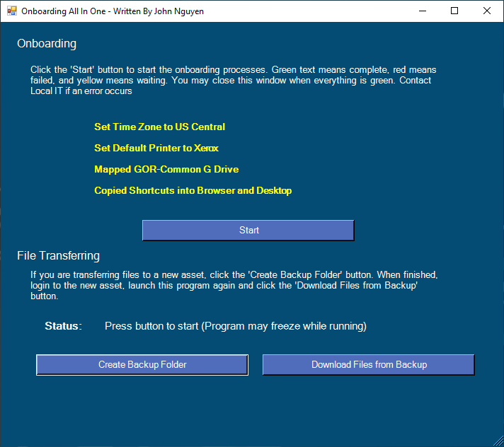Click the file transferring instructions paragraph
Image resolution: width=504 pixels, height=447 pixels.
234,286
